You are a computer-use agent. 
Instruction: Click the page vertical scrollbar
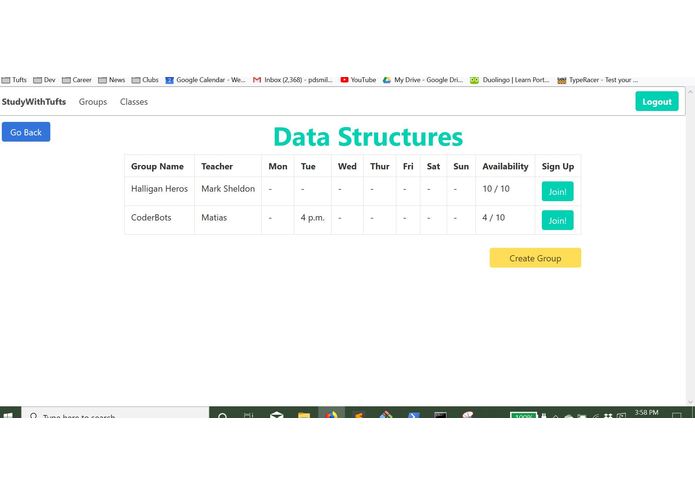(x=690, y=246)
